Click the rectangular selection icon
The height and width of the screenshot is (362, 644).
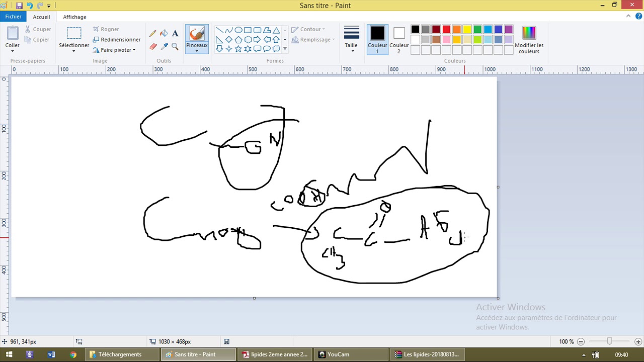[74, 33]
